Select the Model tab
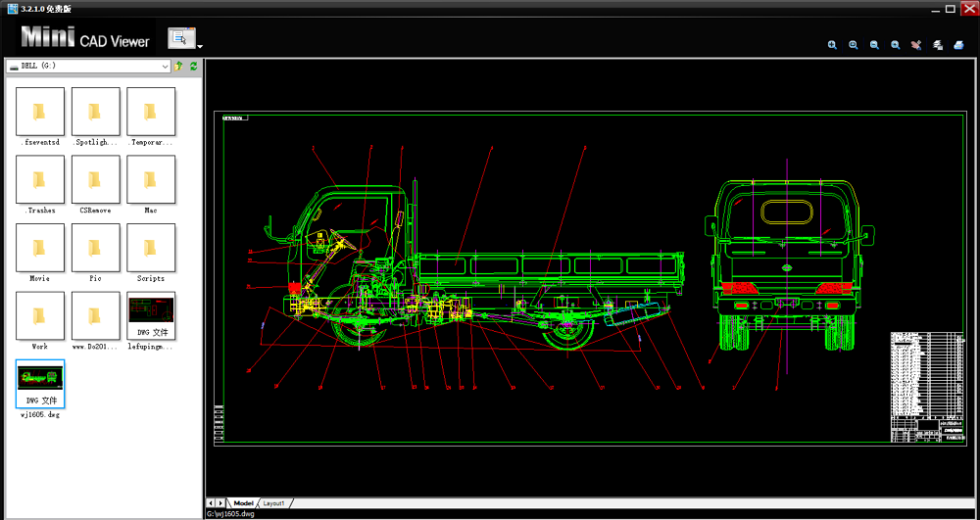The height and width of the screenshot is (520, 980). (x=243, y=502)
